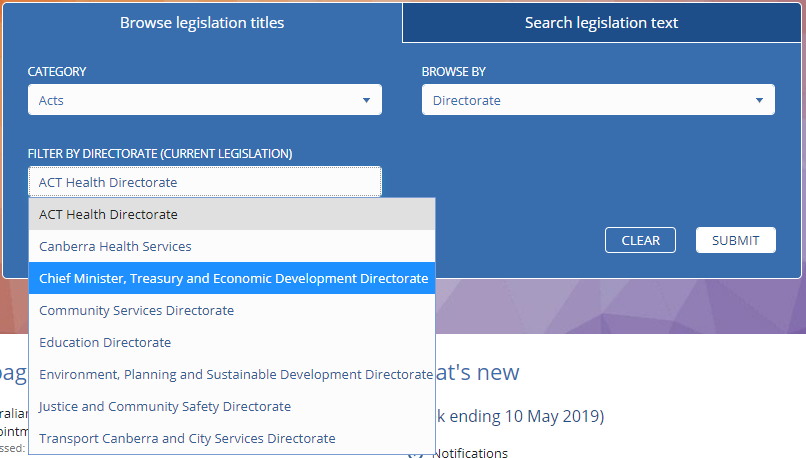Open the Search legislation text tab
Screen dimensions: 806x458
point(601,23)
